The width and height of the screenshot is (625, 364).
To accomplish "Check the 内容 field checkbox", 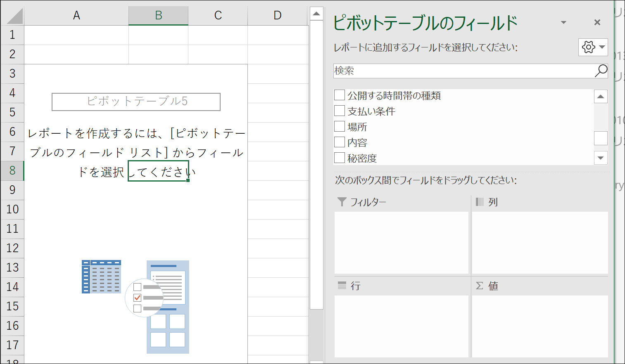I will coord(340,142).
